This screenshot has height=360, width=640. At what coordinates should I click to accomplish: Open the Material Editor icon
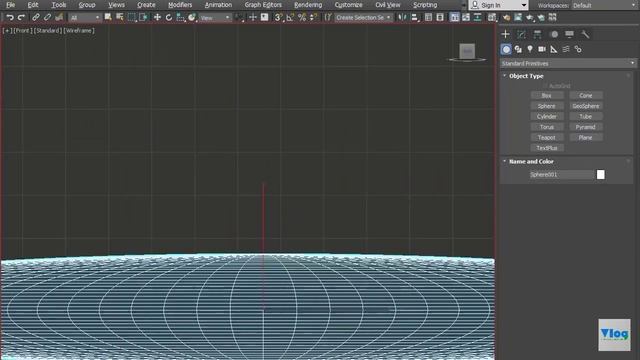click(x=492, y=18)
